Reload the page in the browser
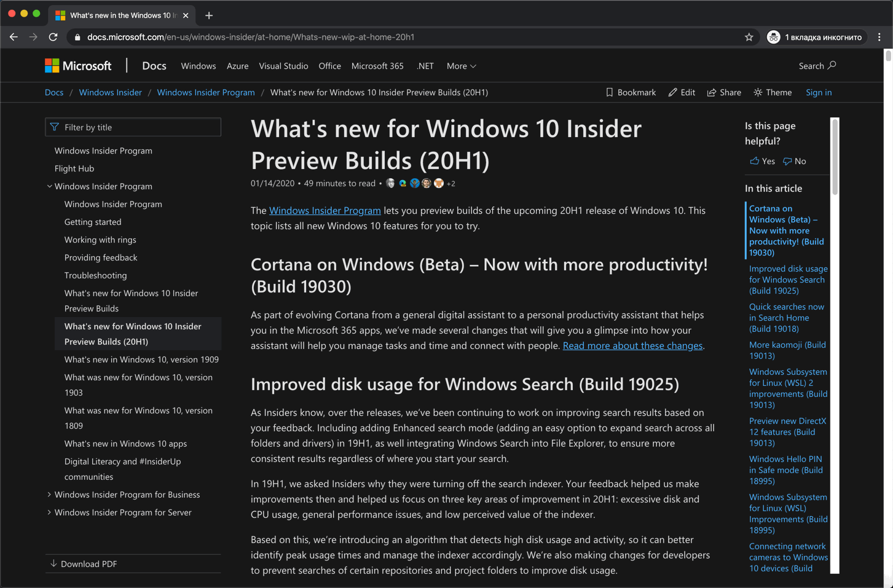The image size is (893, 588). tap(53, 37)
